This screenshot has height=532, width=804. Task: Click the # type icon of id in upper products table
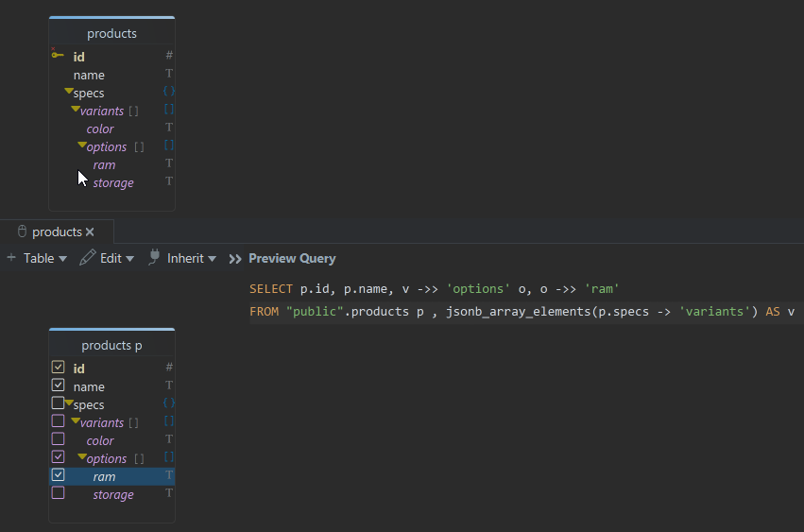click(169, 56)
